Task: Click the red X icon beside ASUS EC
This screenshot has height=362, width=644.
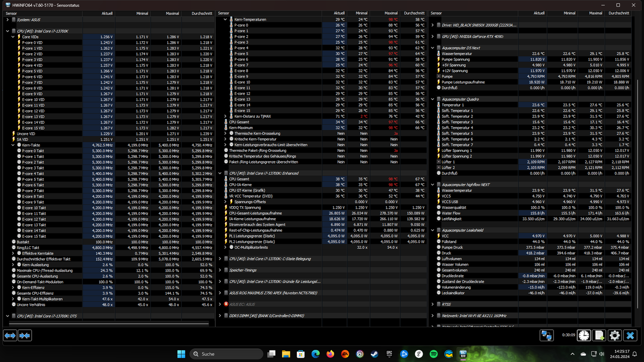Action: [x=226, y=304]
